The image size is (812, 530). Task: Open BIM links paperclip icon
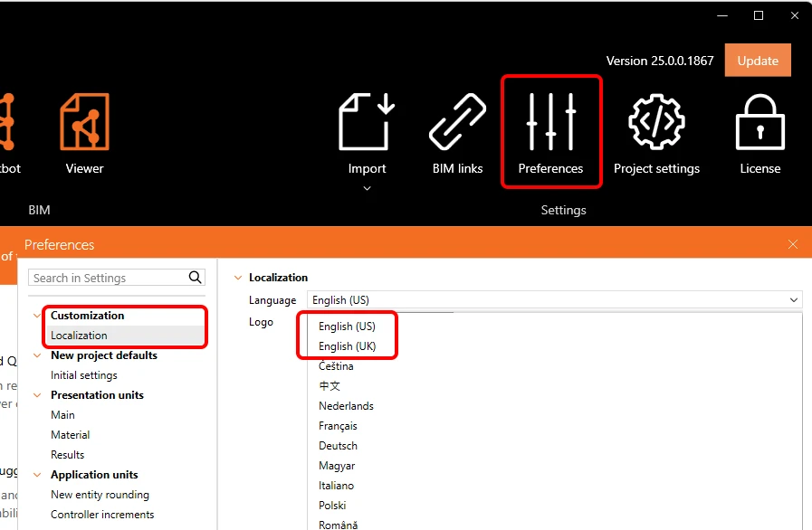tap(457, 122)
